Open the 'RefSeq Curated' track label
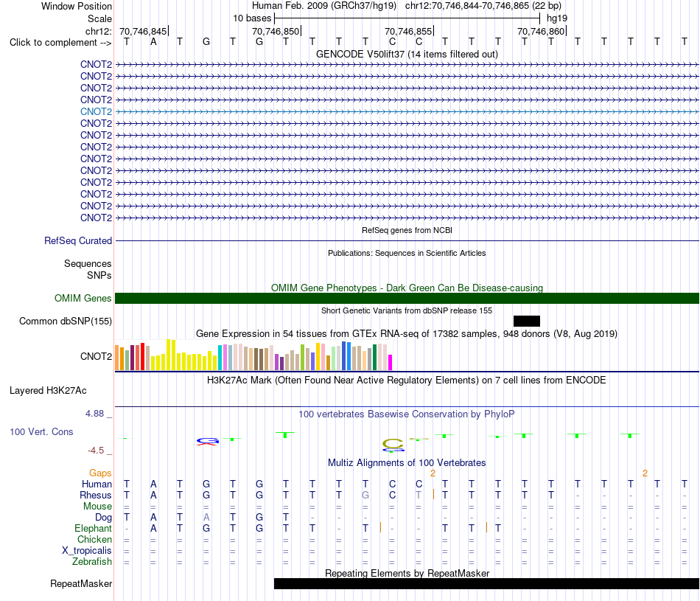 point(78,241)
